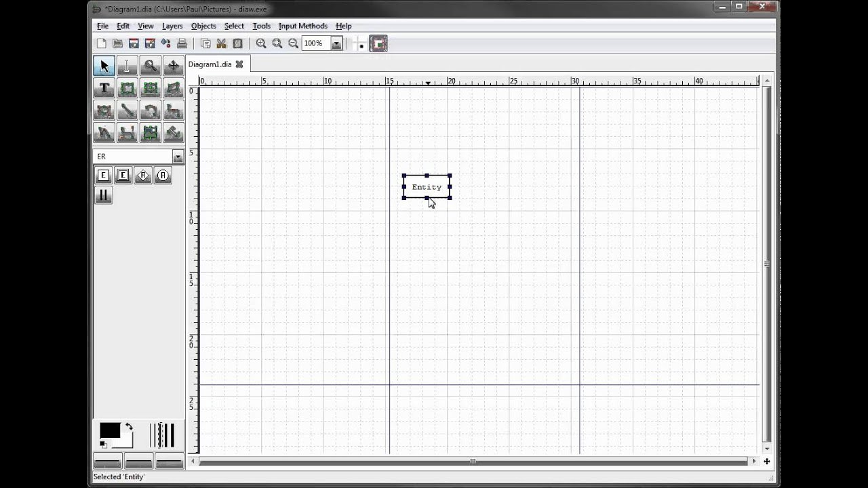
Task: Click the Entity box on canvas
Action: (x=427, y=187)
